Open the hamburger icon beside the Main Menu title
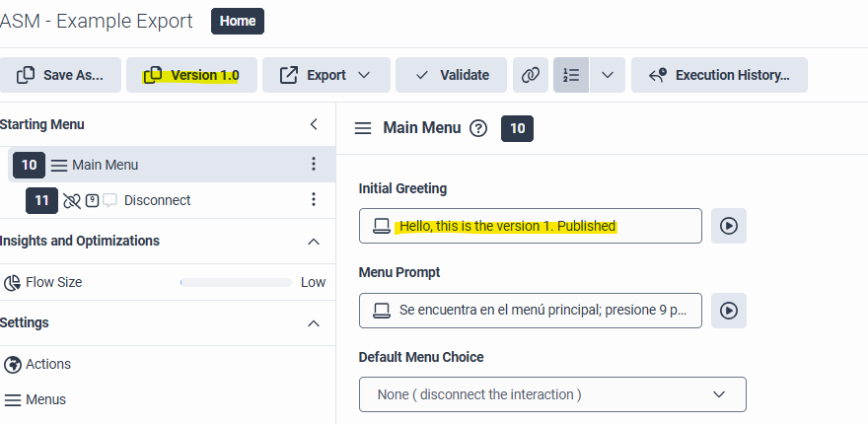The image size is (868, 424). 363,128
